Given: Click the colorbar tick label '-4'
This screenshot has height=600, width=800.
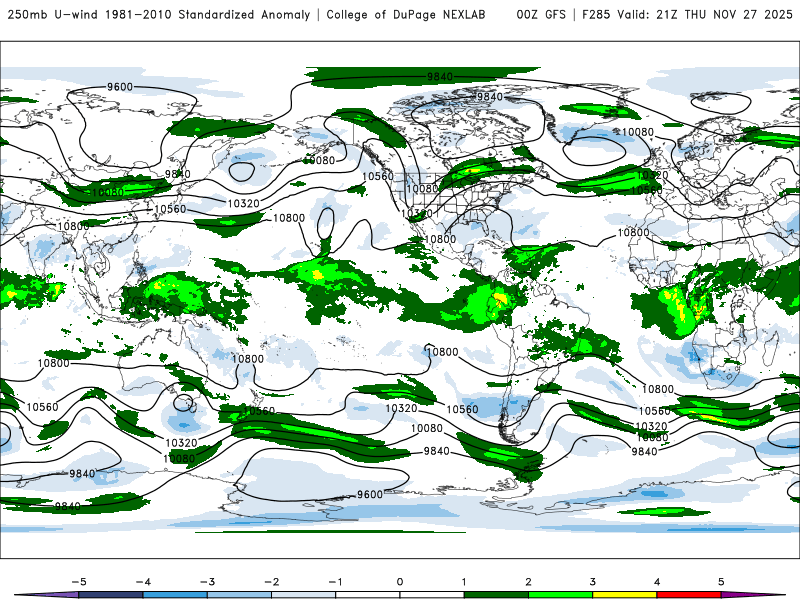Looking at the screenshot, I should click(x=143, y=582).
